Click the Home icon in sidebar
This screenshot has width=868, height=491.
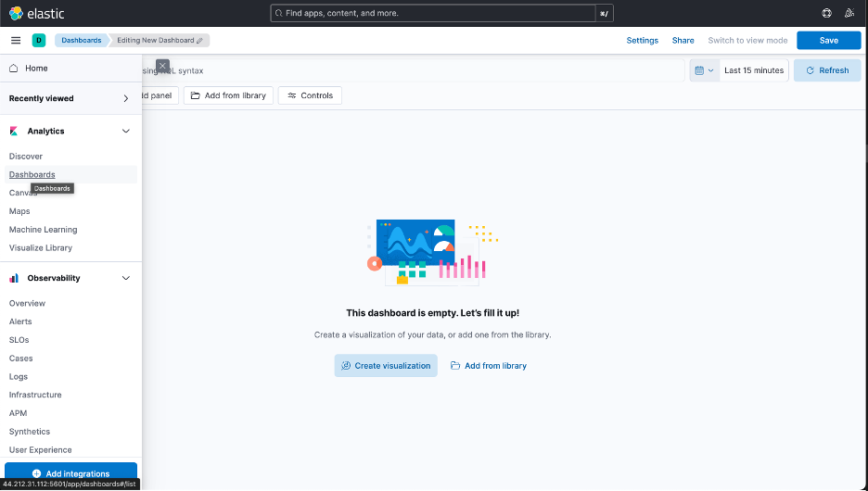(14, 68)
